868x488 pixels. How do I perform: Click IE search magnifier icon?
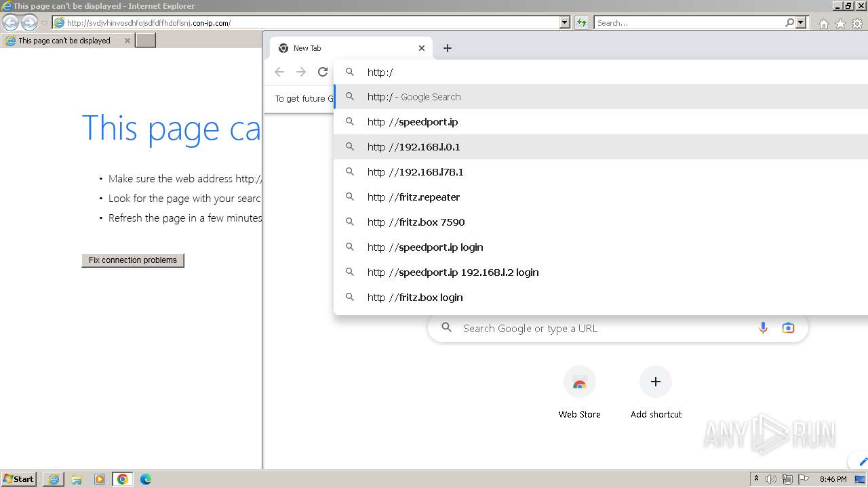tap(789, 22)
